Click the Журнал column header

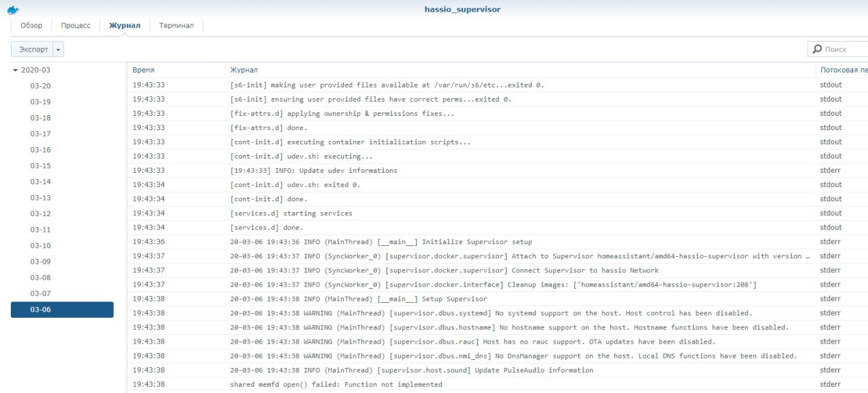click(520, 70)
